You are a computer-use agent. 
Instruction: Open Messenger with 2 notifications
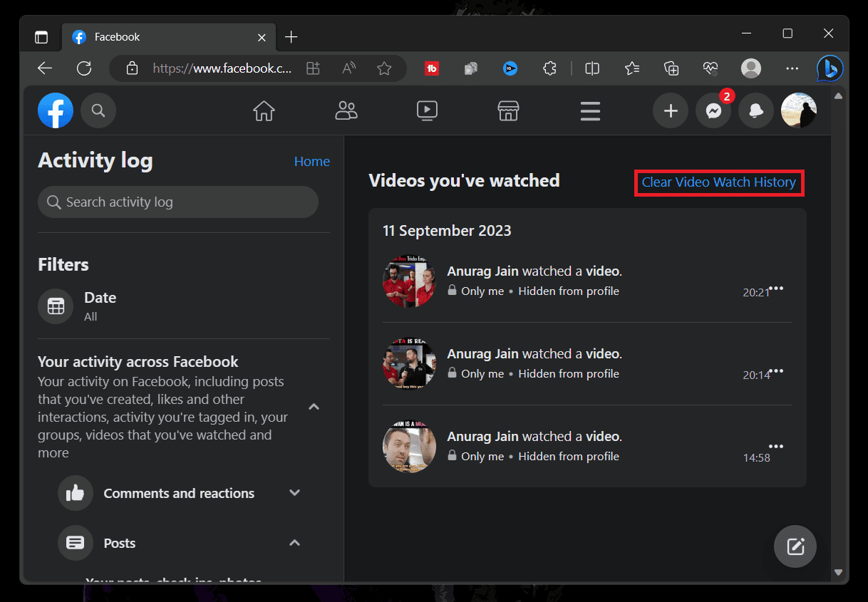point(713,111)
